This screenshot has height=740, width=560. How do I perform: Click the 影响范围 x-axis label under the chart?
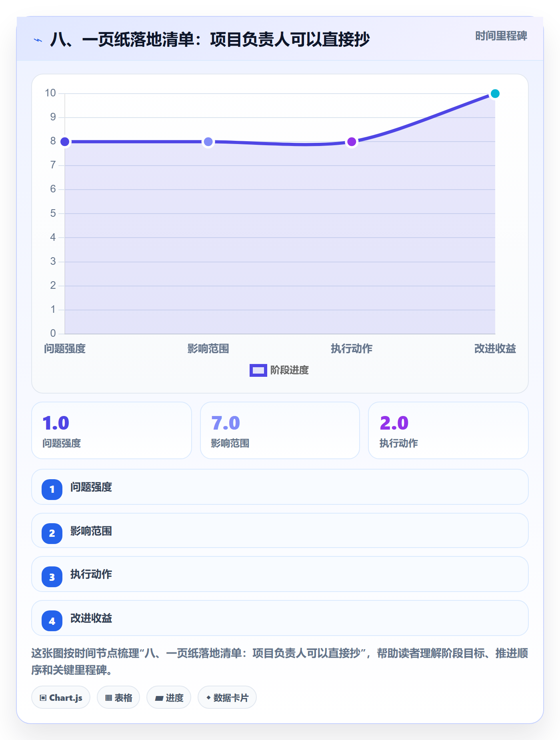pyautogui.click(x=208, y=349)
